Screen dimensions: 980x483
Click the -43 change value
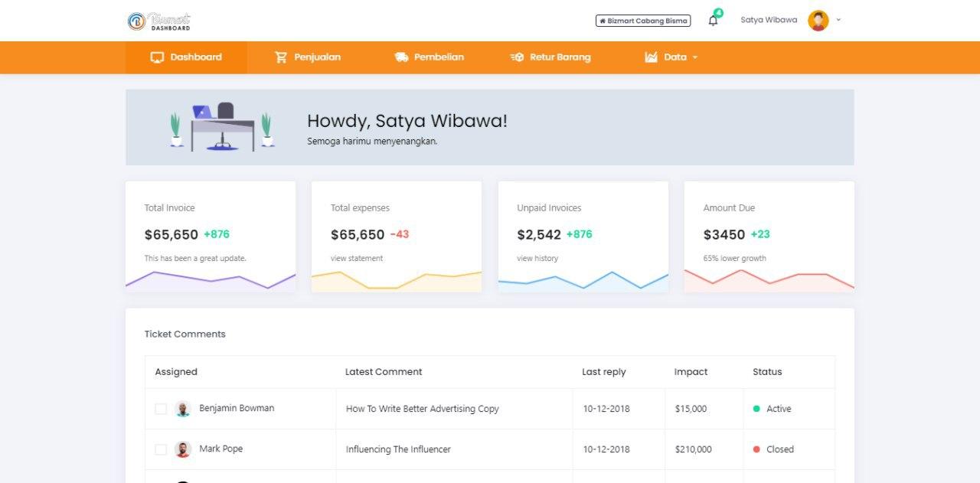(400, 234)
